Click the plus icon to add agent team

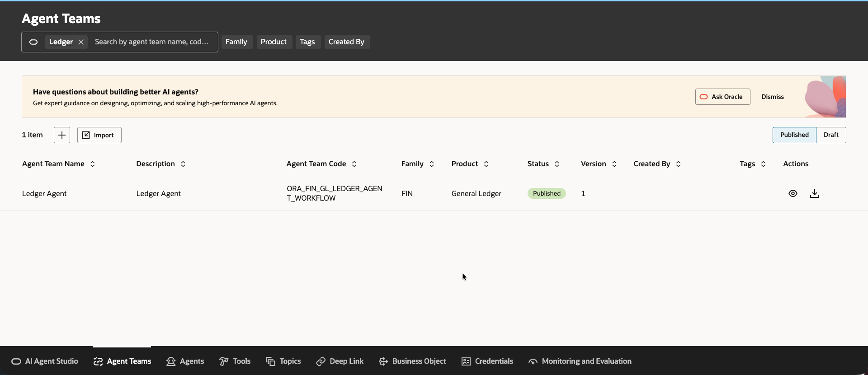pos(62,135)
